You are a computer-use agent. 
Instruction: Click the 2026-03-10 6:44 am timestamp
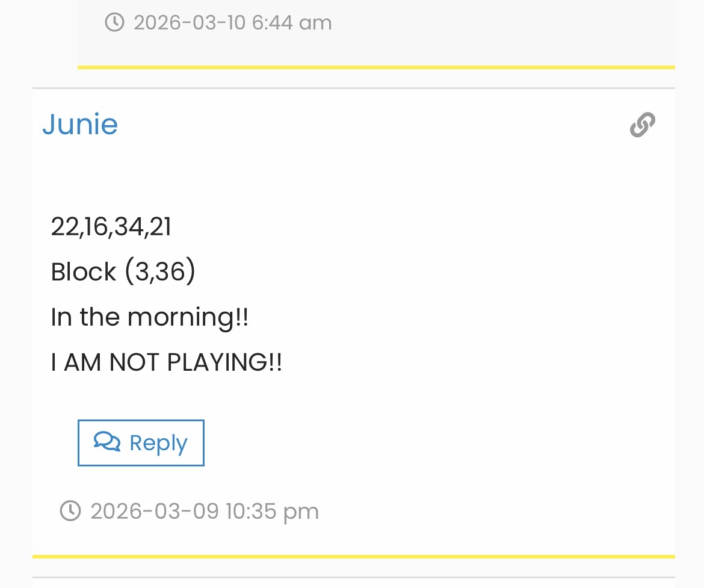[232, 23]
